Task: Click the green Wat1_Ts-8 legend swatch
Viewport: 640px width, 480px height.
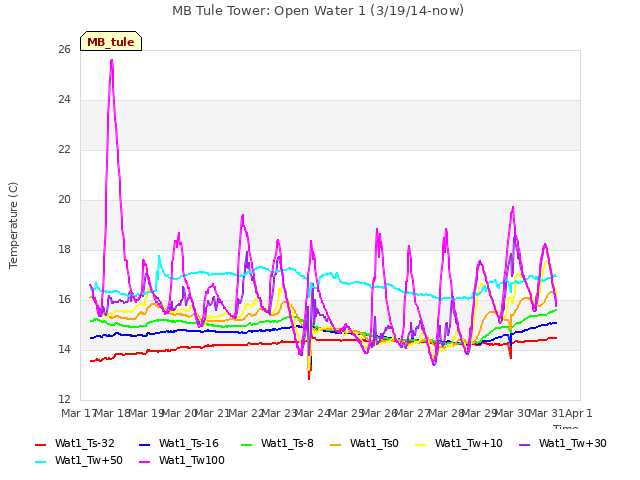Action: click(x=247, y=444)
